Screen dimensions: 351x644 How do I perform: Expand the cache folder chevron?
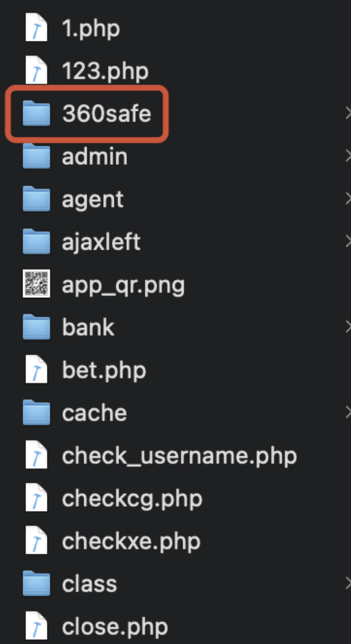point(348,412)
